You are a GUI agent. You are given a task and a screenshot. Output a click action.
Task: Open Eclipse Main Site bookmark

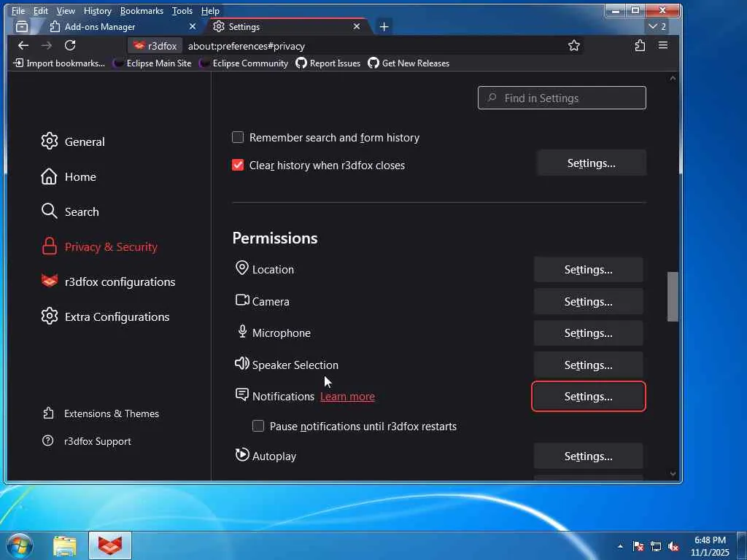pyautogui.click(x=152, y=63)
